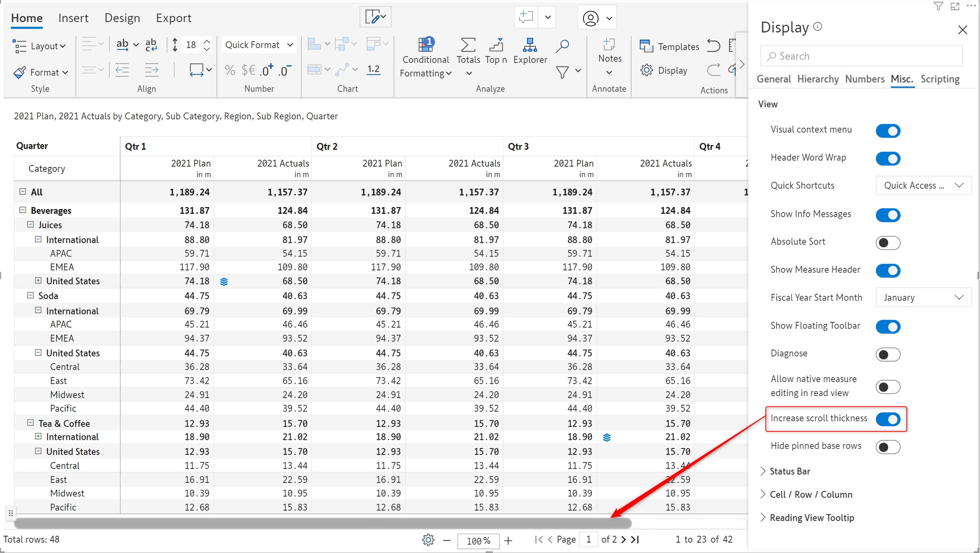Viewport: 980px width, 553px height.
Task: Click the horizontal scrollbar thumb
Action: coord(322,523)
